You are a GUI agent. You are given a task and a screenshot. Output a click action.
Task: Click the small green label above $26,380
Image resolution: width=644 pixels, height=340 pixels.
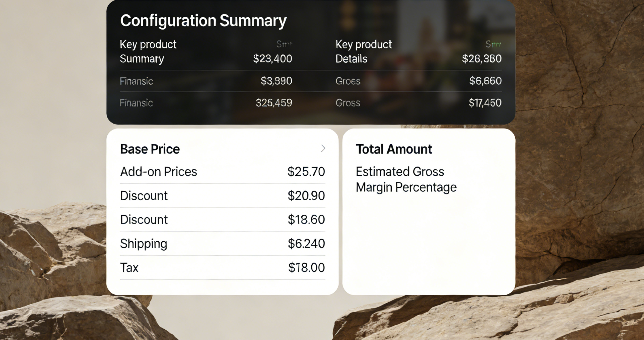click(493, 44)
